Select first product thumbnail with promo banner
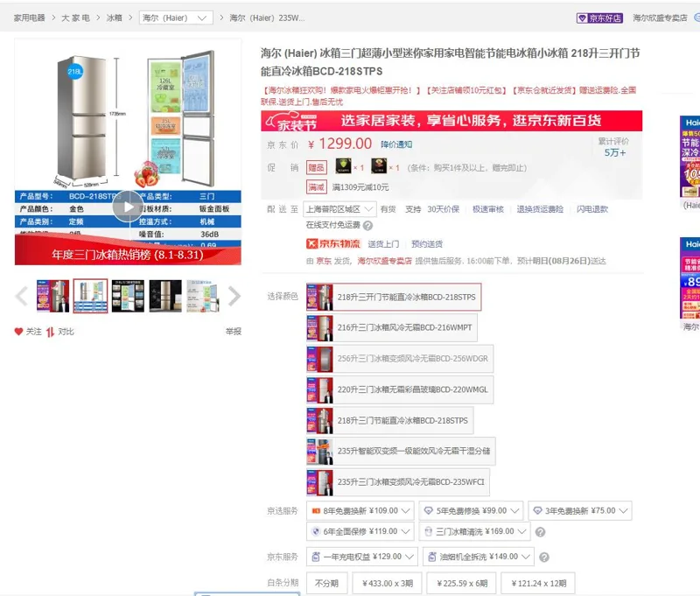Viewport: 700px width, 596px height. pos(53,296)
